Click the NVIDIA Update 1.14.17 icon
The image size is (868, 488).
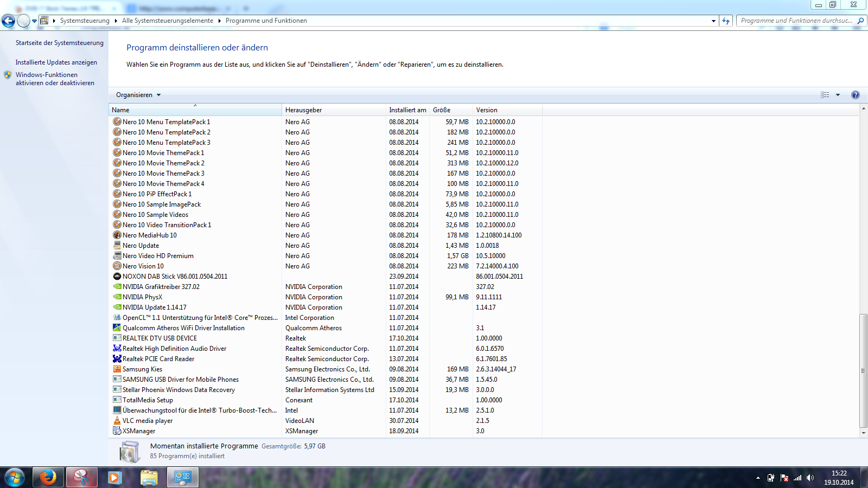pos(117,307)
